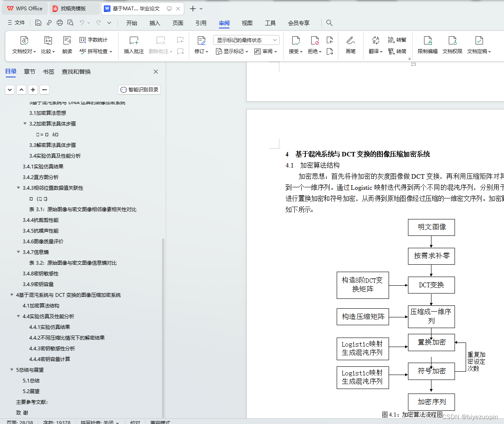Image resolution: width=504 pixels, height=424 pixels.
Task: Add a new document tab with plus
Action: click(193, 9)
